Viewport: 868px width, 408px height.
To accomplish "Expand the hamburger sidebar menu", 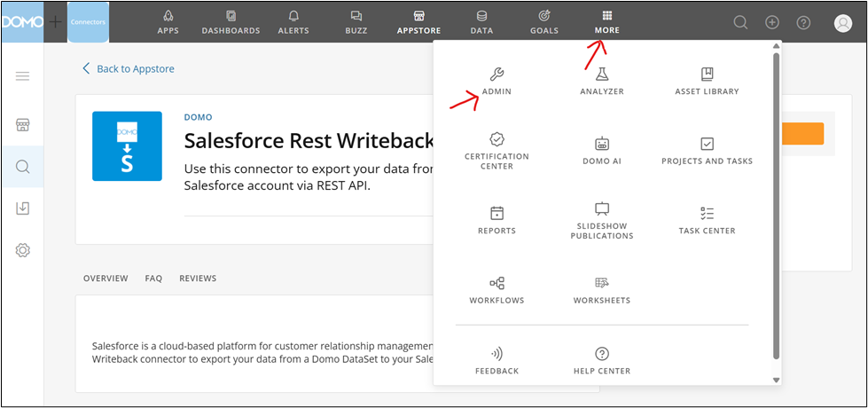I will click(x=22, y=76).
